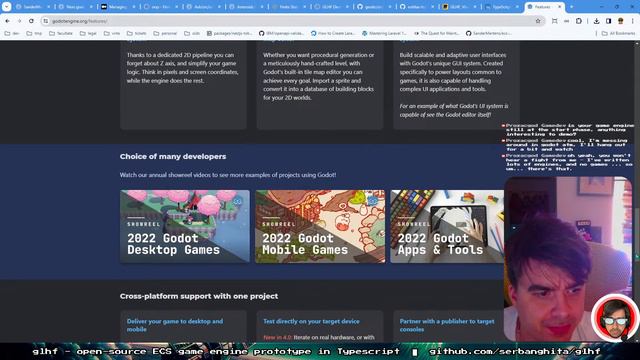The image size is (640, 360).
Task: Switch to the Managing tab
Action: click(118, 7)
